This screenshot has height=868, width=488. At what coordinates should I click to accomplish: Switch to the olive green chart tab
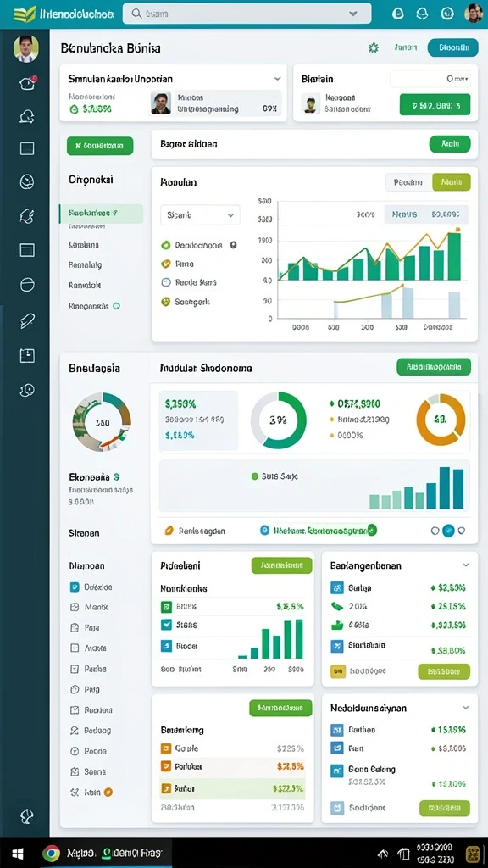click(x=451, y=181)
